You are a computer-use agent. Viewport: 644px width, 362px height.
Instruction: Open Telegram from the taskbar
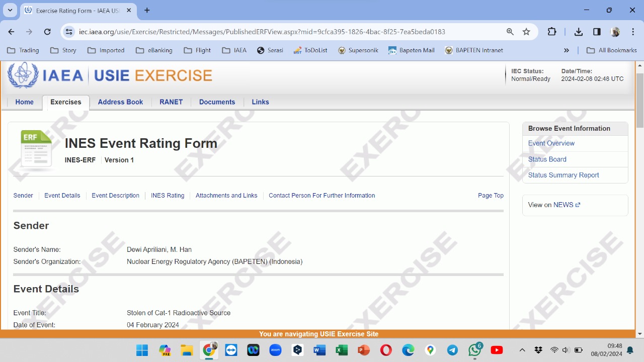[x=452, y=350]
